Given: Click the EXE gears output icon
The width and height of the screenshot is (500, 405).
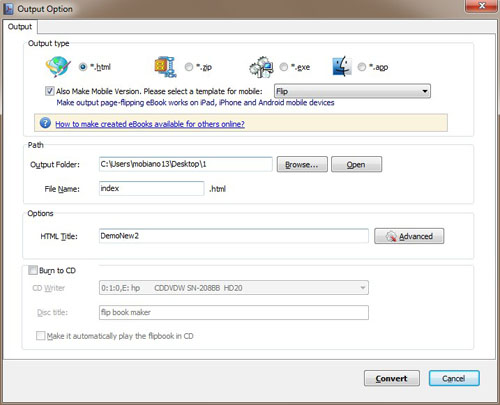Looking at the screenshot, I should pyautogui.click(x=262, y=67).
